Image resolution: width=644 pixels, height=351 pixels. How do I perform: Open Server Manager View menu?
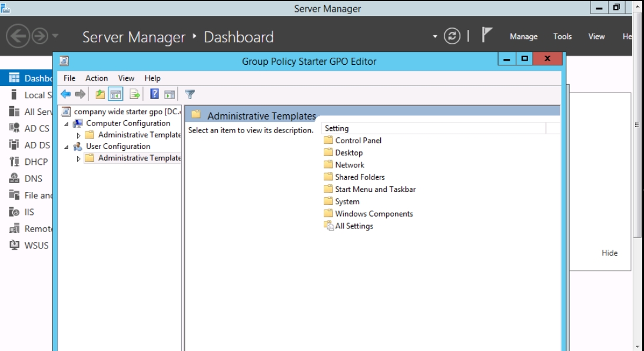pyautogui.click(x=596, y=37)
